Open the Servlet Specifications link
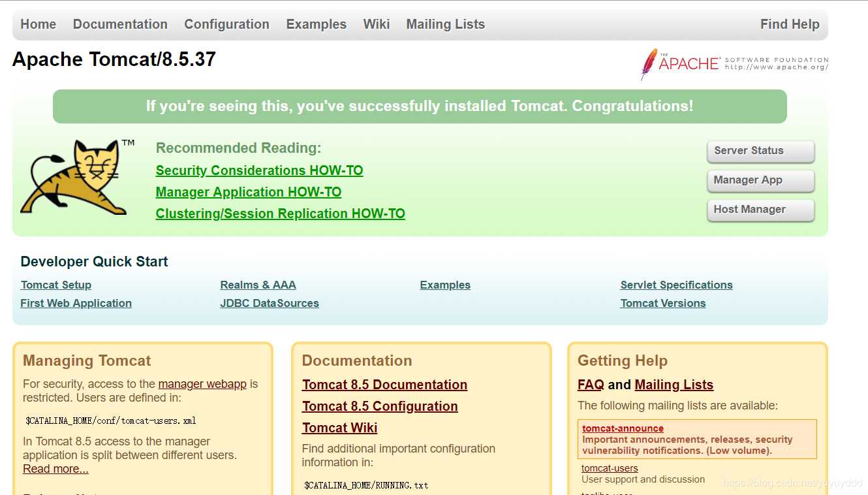 point(676,285)
